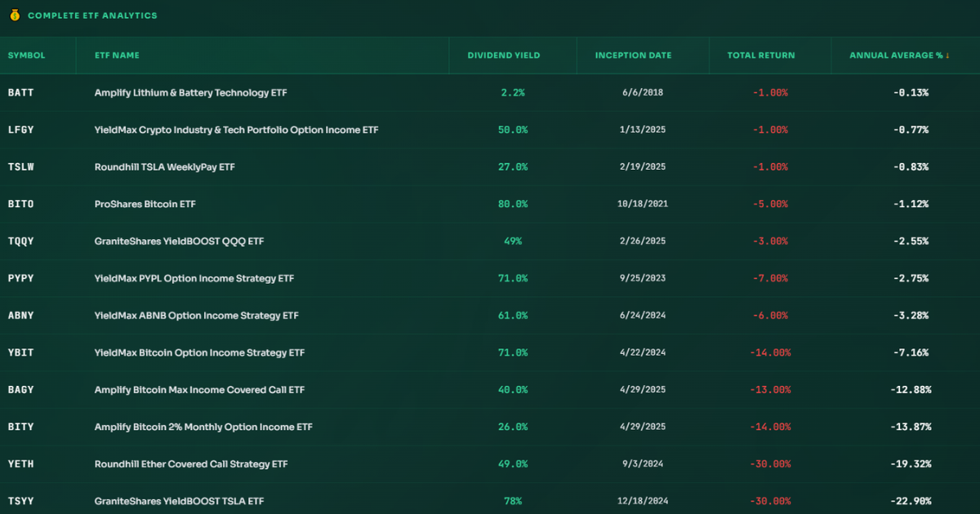This screenshot has height=514, width=980.
Task: Click LFGY's 50.0% dividend yield
Action: click(x=513, y=130)
